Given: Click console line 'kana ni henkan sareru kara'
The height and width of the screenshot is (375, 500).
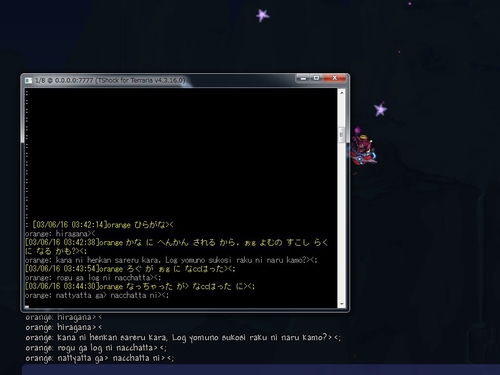Looking at the screenshot, I should [171, 260].
